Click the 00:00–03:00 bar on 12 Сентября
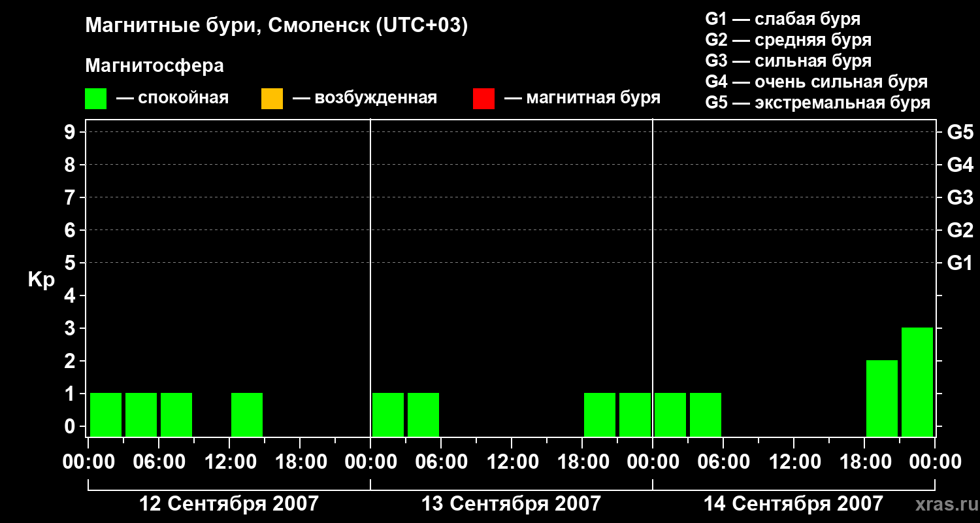Screen dimensions: 980x523 (x=106, y=414)
